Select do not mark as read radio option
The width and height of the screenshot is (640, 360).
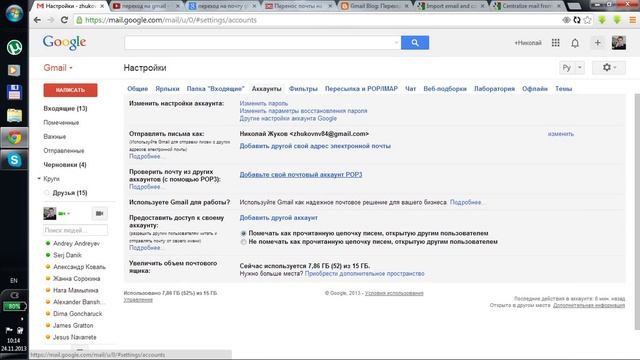244,242
